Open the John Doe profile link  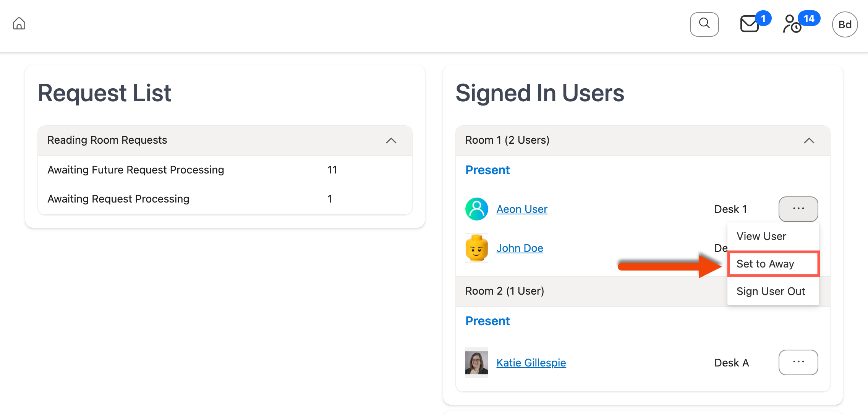click(520, 248)
